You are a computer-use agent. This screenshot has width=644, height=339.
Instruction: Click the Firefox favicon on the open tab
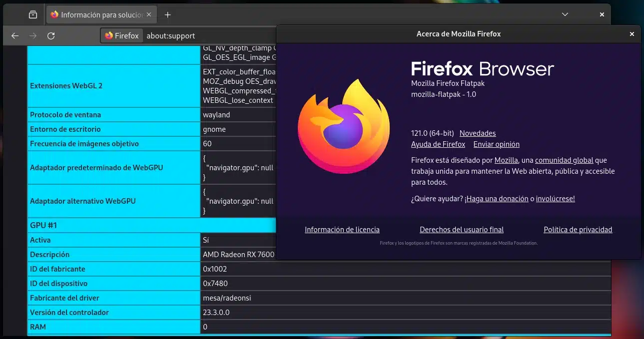coord(54,15)
